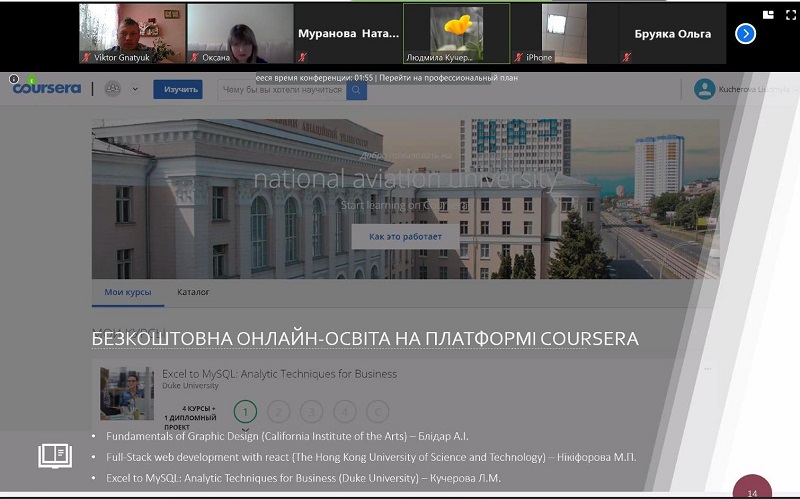This screenshot has width=800, height=499.
Task: Open the Excel to MySQL course title
Action: tap(279, 374)
